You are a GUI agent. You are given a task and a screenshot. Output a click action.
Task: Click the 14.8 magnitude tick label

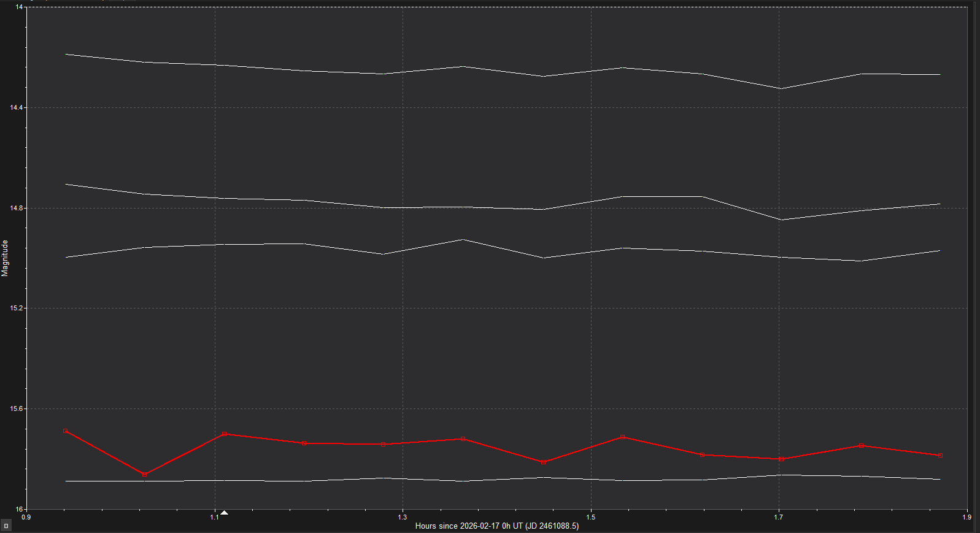point(16,209)
